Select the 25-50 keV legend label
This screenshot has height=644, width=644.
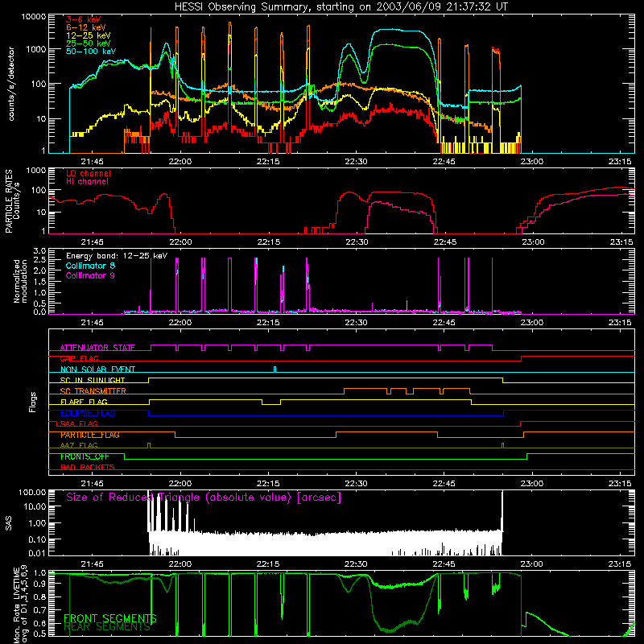pyautogui.click(x=89, y=43)
